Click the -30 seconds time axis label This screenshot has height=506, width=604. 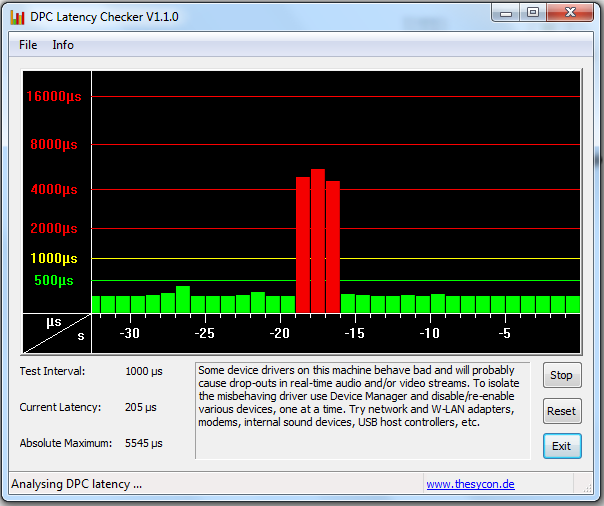(x=129, y=333)
